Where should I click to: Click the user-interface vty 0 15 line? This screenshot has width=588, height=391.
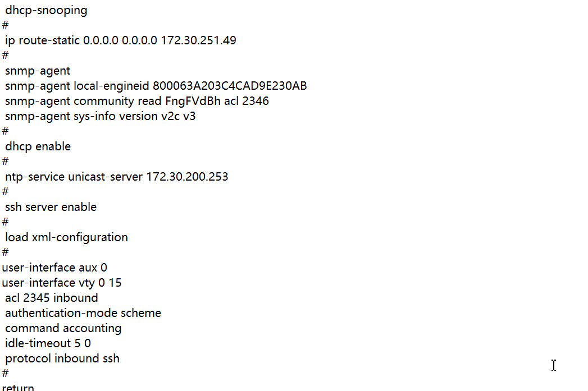tap(62, 283)
